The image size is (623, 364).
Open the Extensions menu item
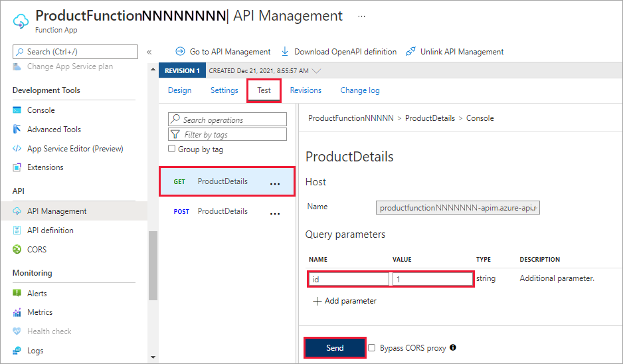pyautogui.click(x=45, y=167)
